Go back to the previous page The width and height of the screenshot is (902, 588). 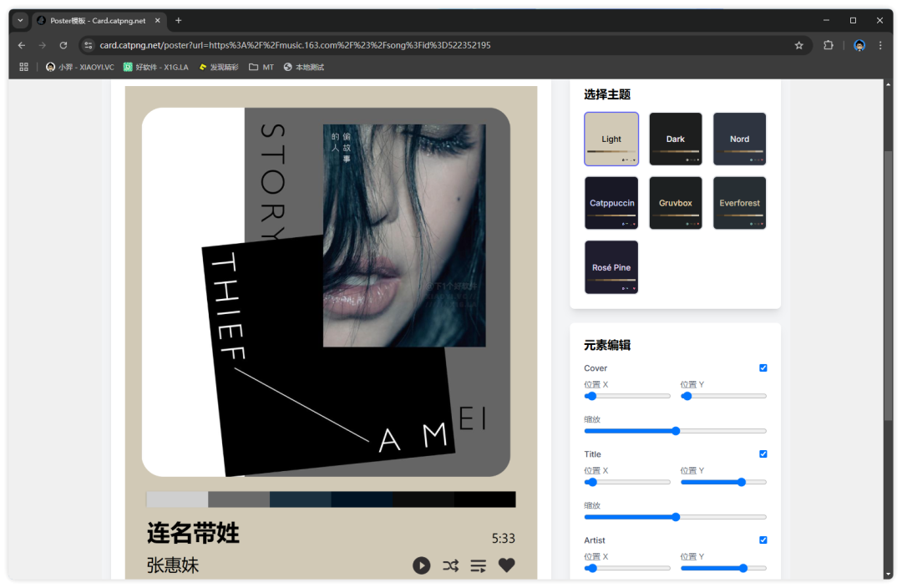point(22,45)
